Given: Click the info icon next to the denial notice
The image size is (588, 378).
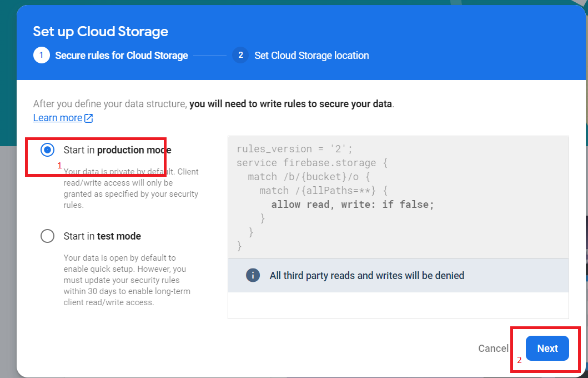Looking at the screenshot, I should [x=253, y=275].
